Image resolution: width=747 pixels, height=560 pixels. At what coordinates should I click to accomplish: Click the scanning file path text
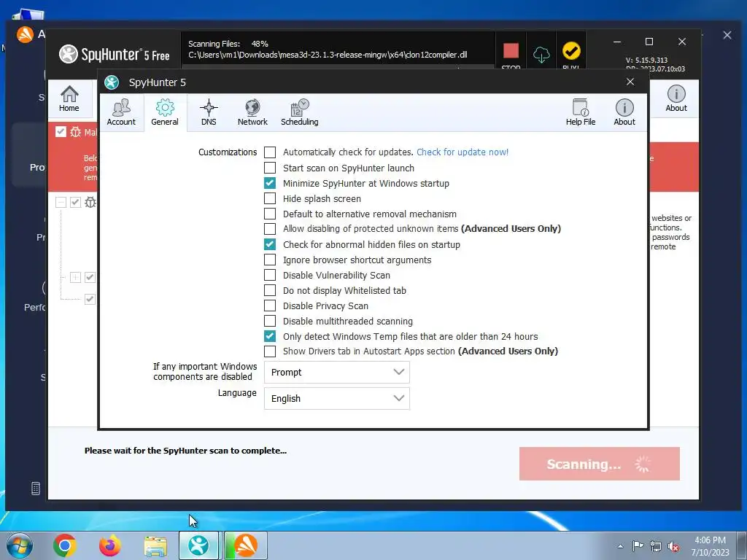click(328, 55)
